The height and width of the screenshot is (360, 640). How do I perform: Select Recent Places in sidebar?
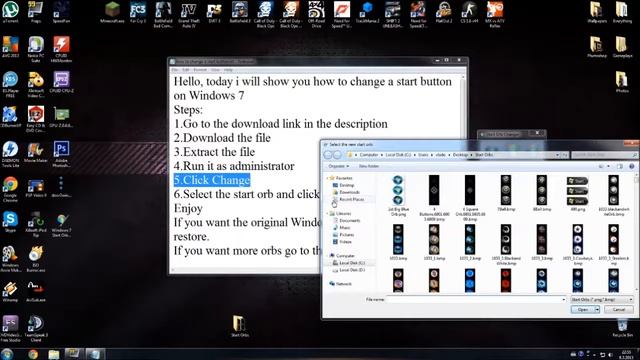click(x=348, y=199)
